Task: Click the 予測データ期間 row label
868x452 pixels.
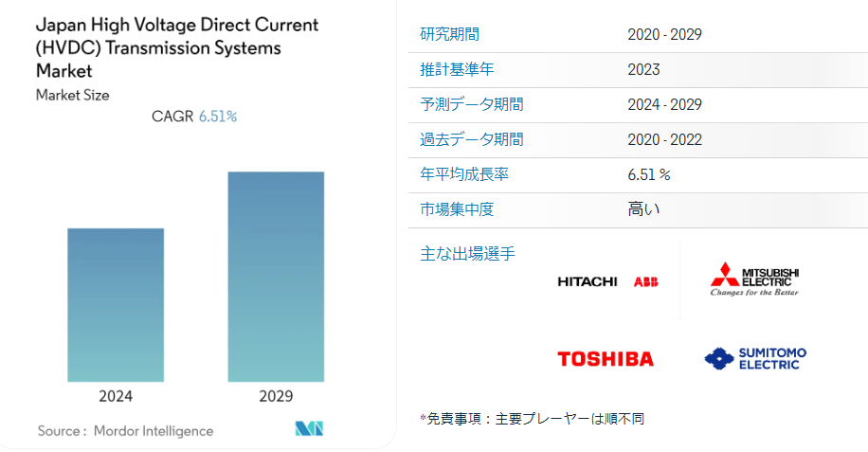Action: click(472, 104)
